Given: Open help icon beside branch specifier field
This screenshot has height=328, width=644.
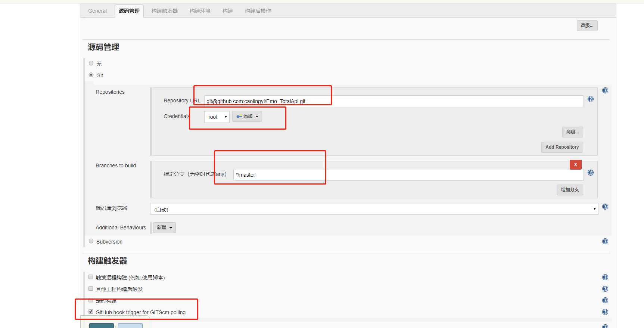Looking at the screenshot, I should [x=591, y=173].
